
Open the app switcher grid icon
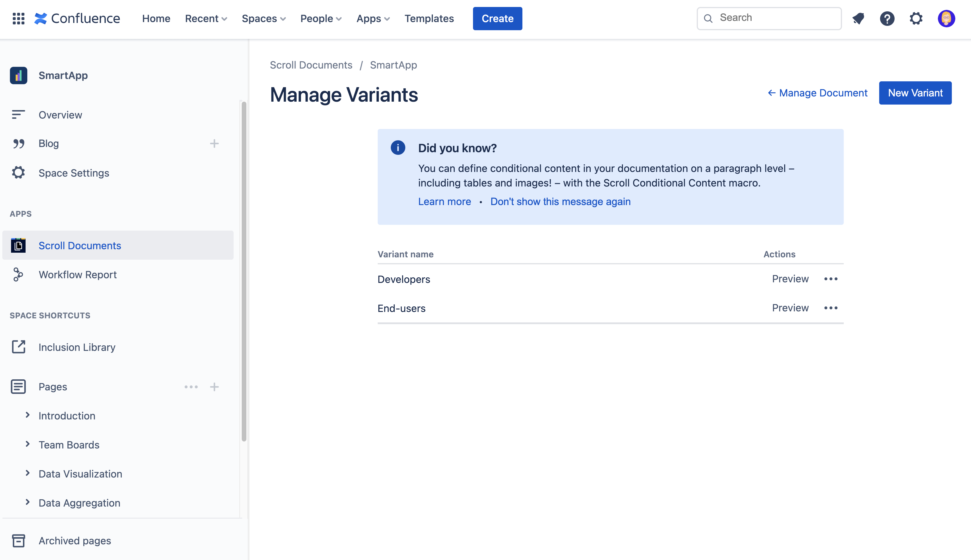(19, 19)
